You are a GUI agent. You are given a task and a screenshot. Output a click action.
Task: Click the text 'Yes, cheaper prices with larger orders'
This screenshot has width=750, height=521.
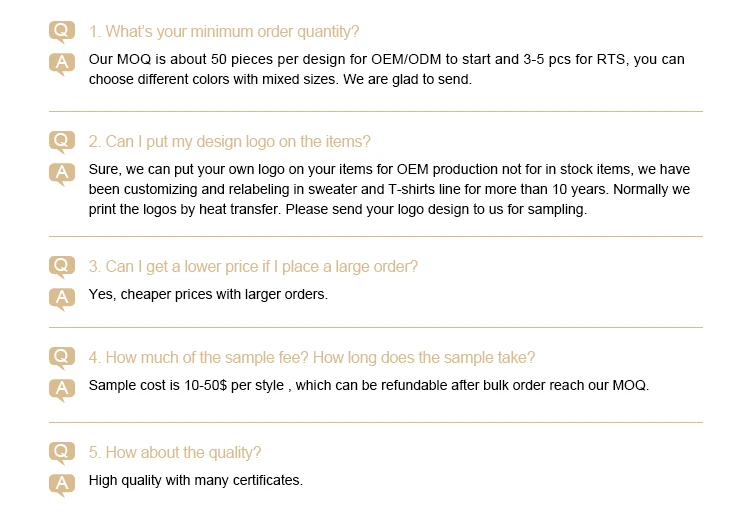click(208, 294)
